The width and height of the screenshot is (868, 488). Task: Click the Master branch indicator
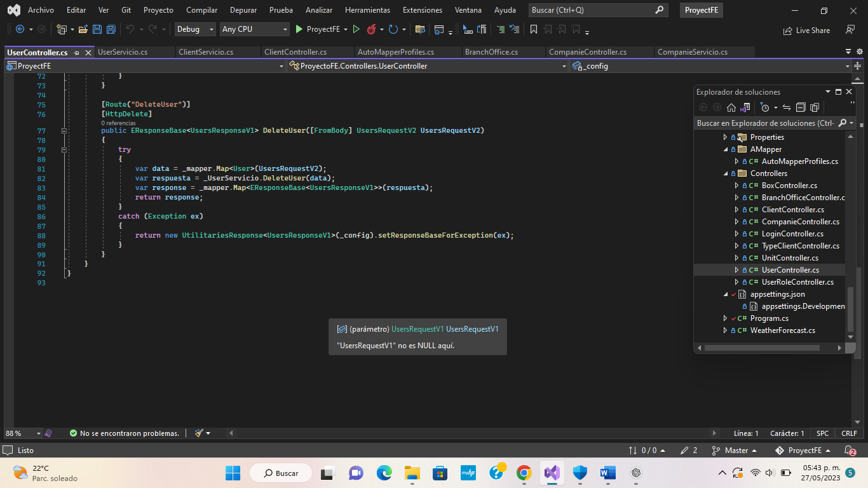click(x=735, y=450)
